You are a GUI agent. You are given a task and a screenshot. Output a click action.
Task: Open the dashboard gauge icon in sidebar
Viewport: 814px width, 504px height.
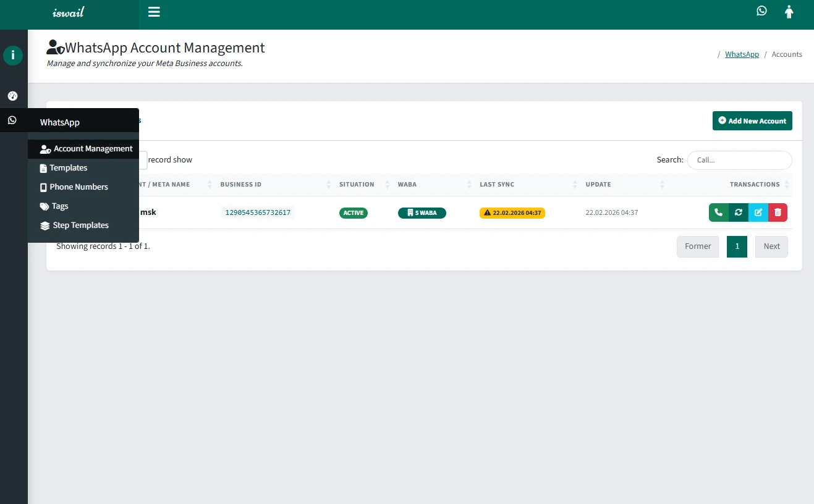coord(12,96)
